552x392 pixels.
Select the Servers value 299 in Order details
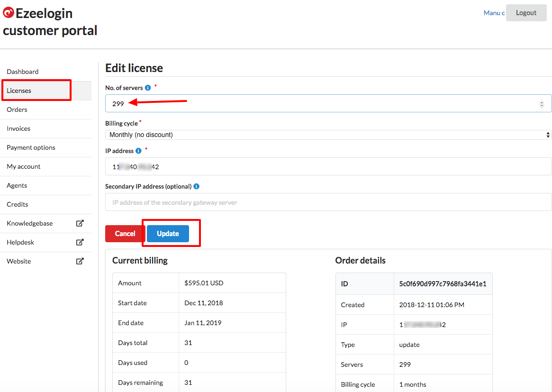pyautogui.click(x=405, y=365)
